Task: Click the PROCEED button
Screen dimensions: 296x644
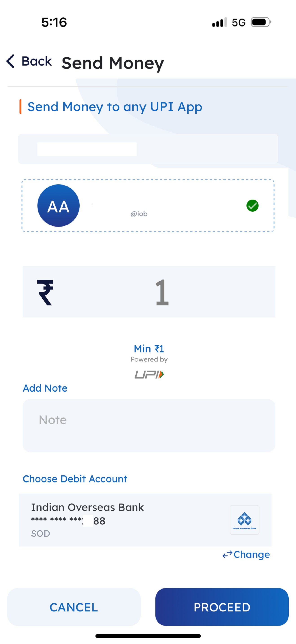Action: [222, 607]
